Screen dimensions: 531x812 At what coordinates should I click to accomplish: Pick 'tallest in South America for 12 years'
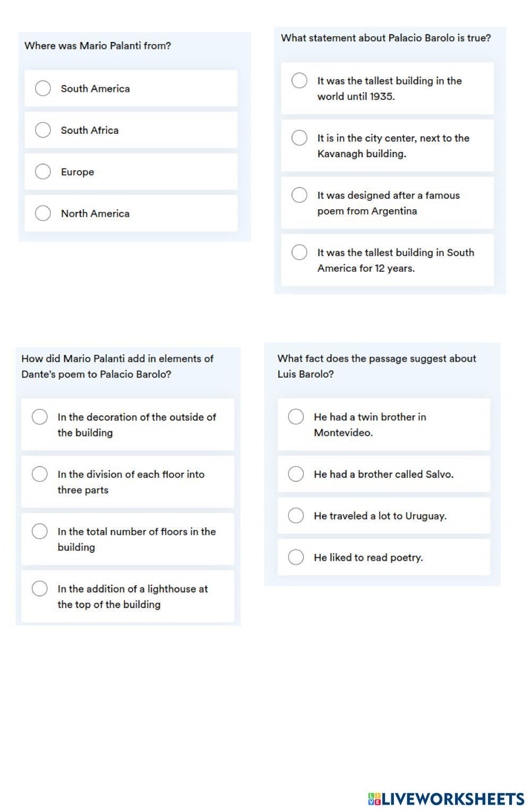pyautogui.click(x=299, y=252)
